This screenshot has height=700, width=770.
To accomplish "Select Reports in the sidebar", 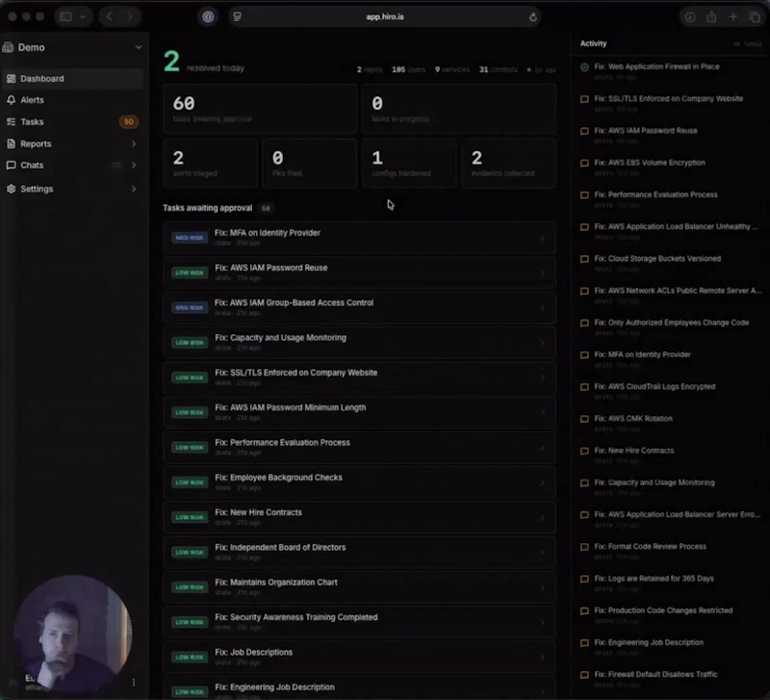I will 73,143.
